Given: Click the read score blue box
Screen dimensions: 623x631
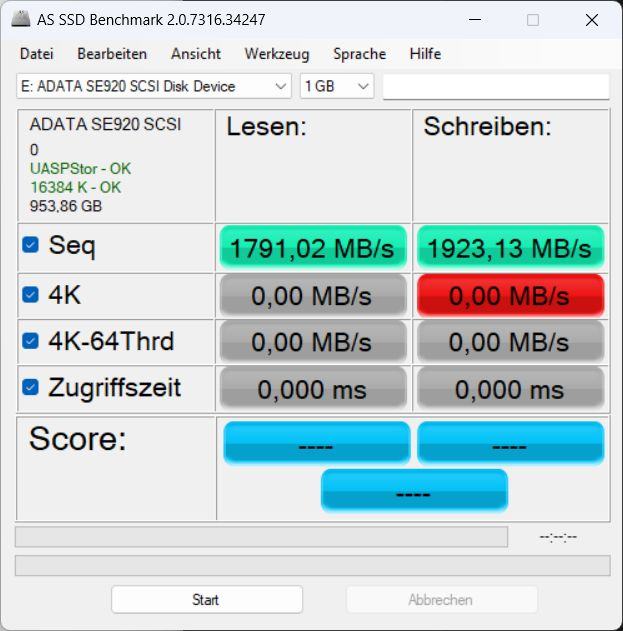Looking at the screenshot, I should pos(317,443).
